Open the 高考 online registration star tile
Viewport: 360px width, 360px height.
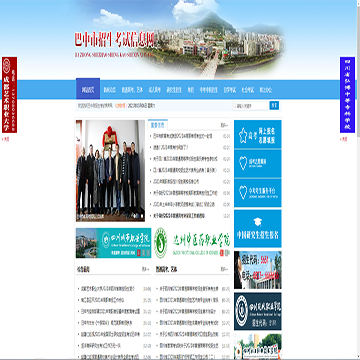257,134
